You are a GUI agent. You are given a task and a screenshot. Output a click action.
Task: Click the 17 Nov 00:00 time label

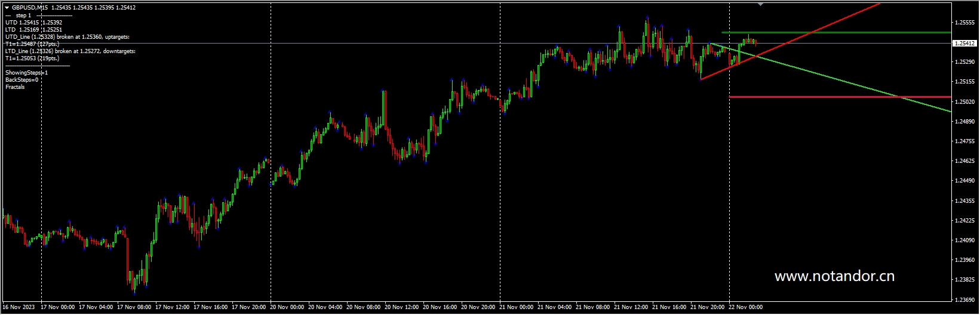pyautogui.click(x=59, y=307)
